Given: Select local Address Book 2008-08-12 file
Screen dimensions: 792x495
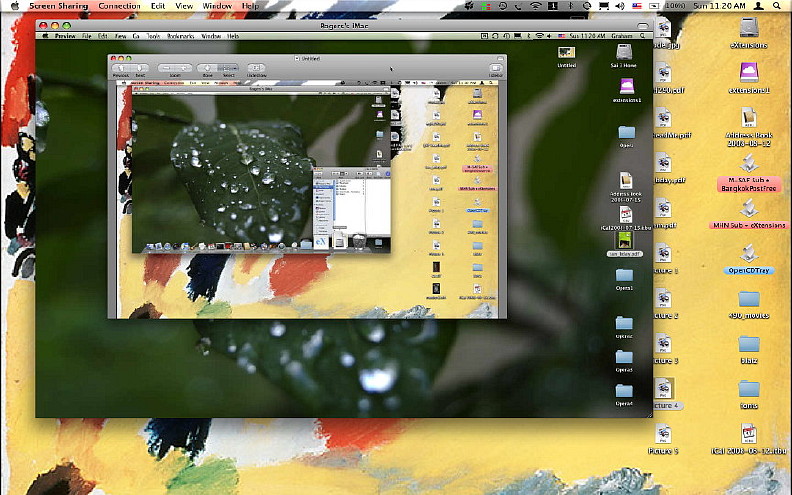Looking at the screenshot, I should click(749, 118).
